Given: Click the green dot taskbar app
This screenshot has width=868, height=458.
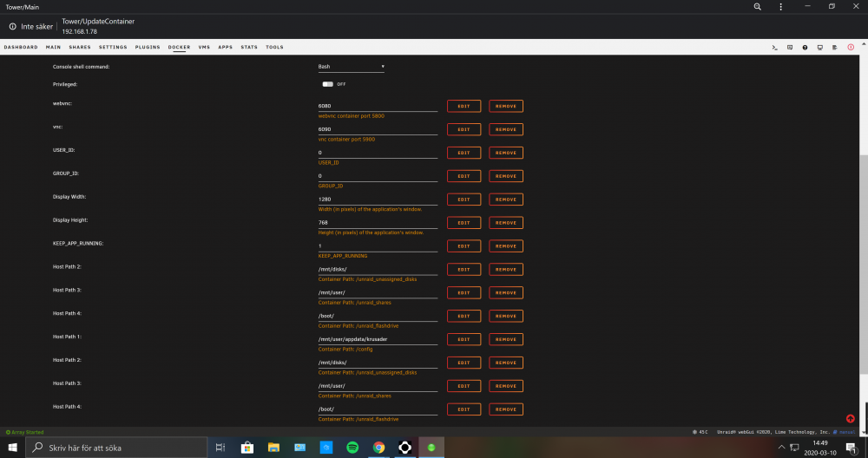Looking at the screenshot, I should tap(431, 448).
